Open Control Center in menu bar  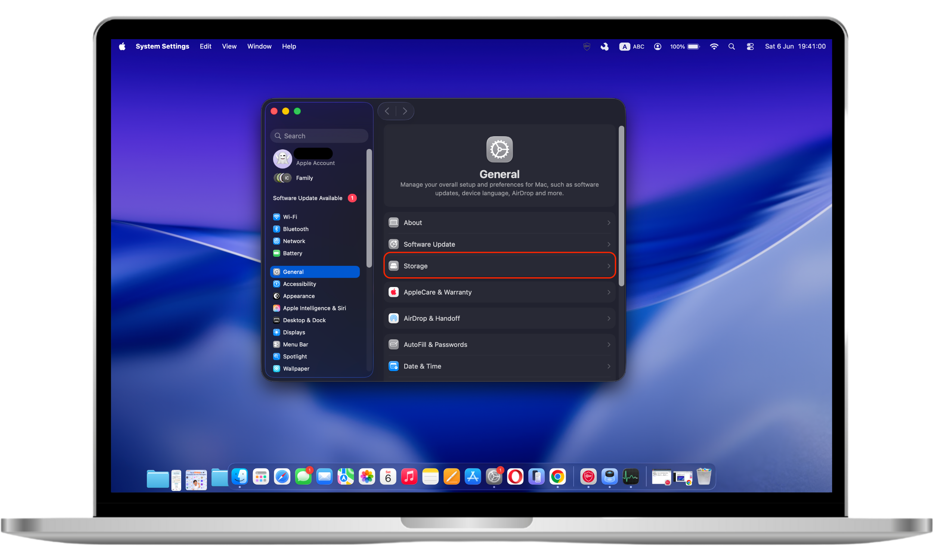coord(750,46)
